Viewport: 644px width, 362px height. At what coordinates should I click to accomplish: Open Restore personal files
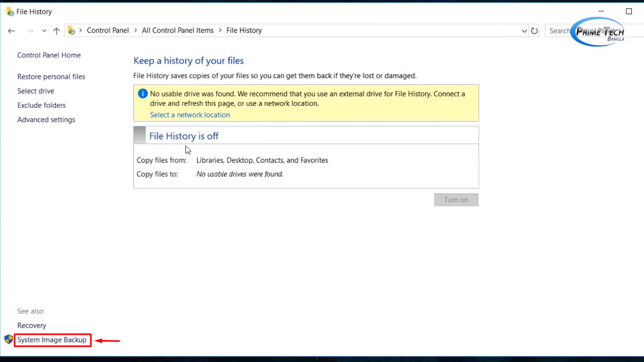51,77
